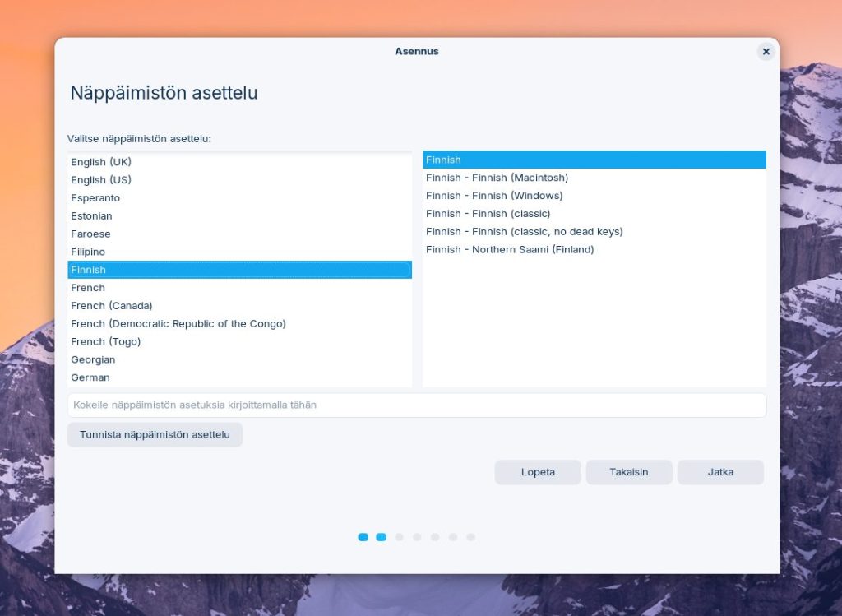842x616 pixels.
Task: Select Finnish (Macintosh) variant
Action: click(x=594, y=178)
